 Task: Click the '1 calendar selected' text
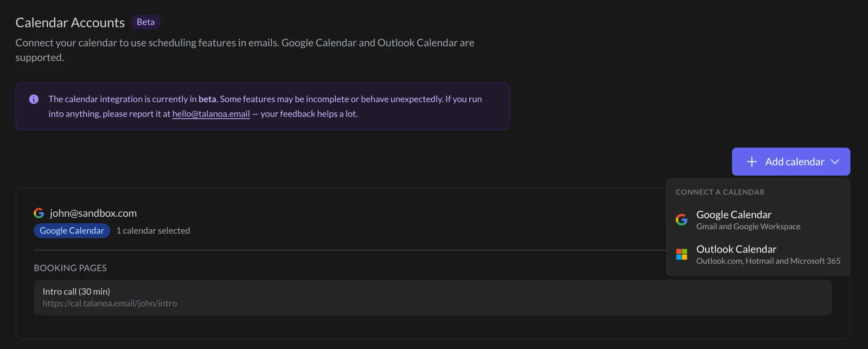pyautogui.click(x=153, y=231)
